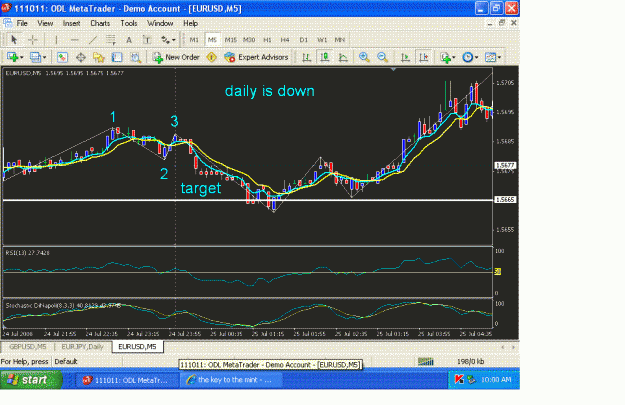Viewport: 625px width, 405px height.
Task: Open the Strategy Tester magnifier icon
Action: pyautogui.click(x=136, y=57)
